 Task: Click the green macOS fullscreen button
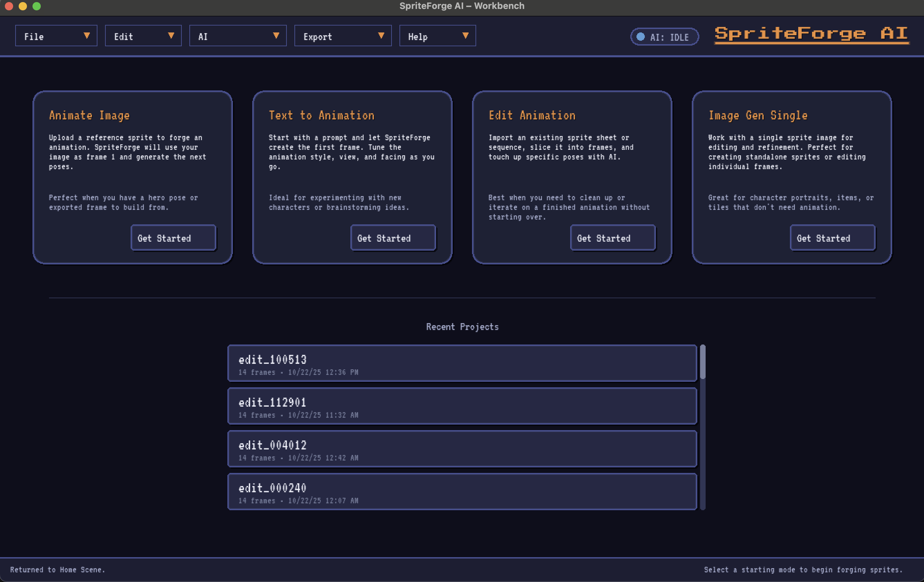[x=36, y=6]
